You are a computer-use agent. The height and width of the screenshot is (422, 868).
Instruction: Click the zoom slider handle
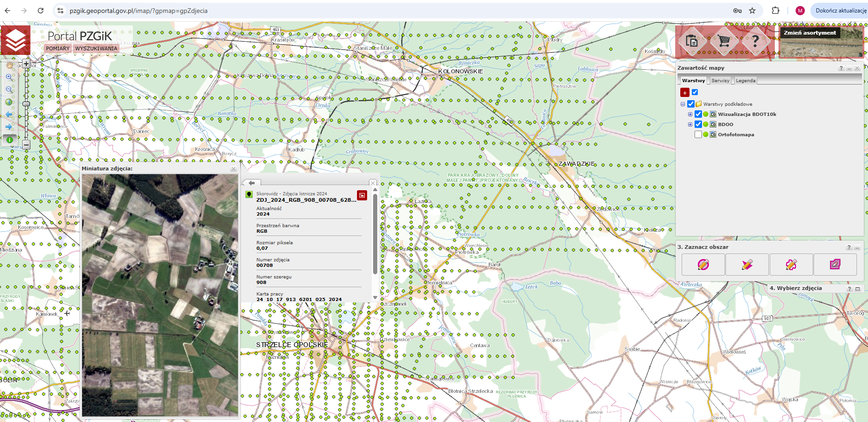(x=26, y=104)
